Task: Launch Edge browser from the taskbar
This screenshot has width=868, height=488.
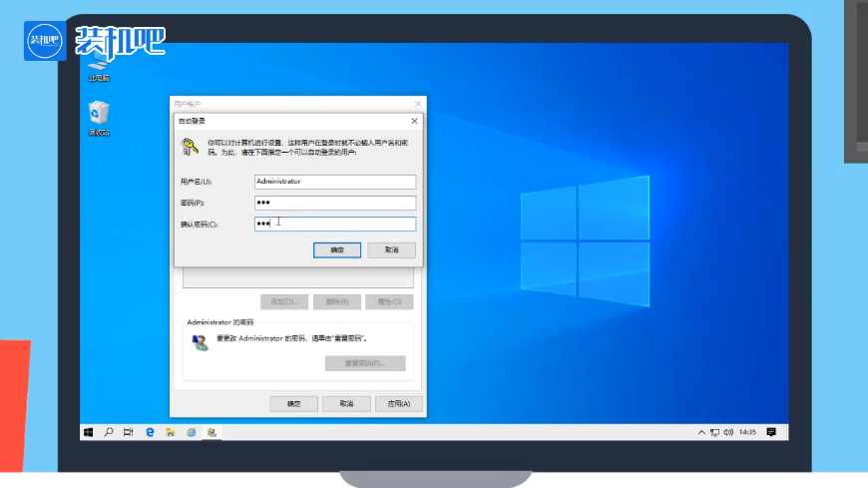Action: point(151,432)
